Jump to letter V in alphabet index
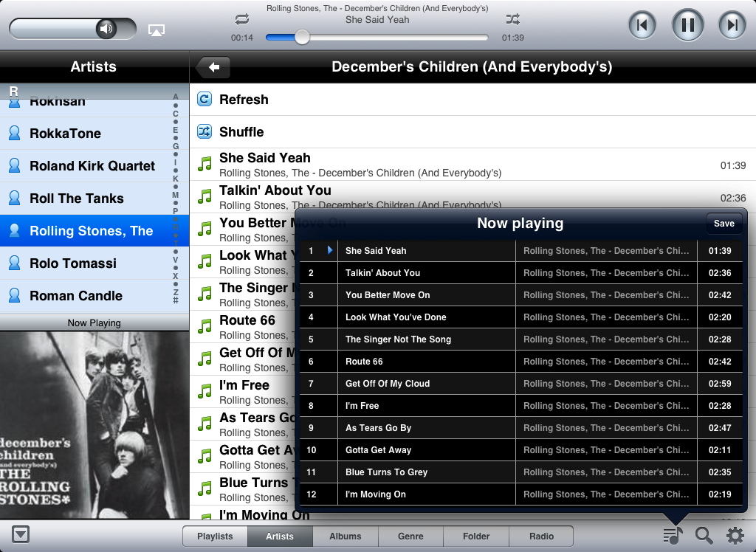This screenshot has height=552, width=756. [x=176, y=260]
